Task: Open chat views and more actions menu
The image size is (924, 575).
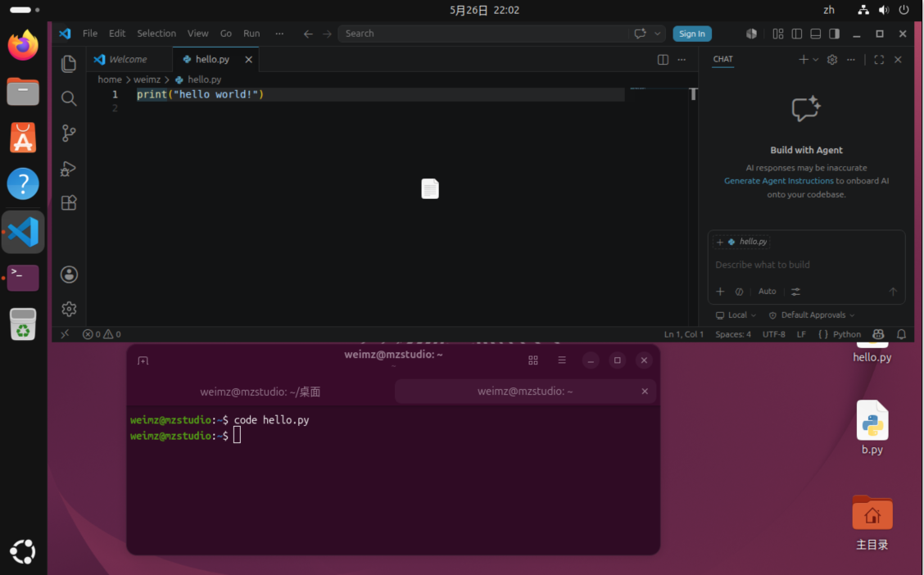Action: tap(851, 60)
